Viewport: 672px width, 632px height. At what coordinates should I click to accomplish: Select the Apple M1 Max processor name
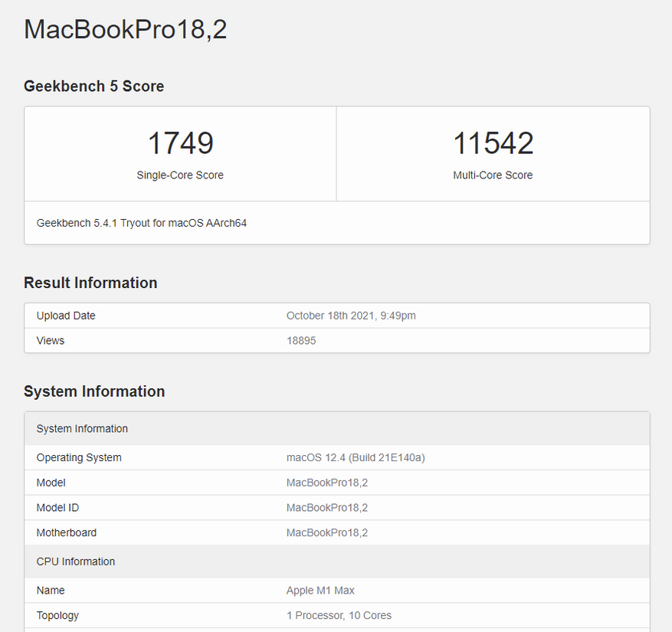click(320, 591)
